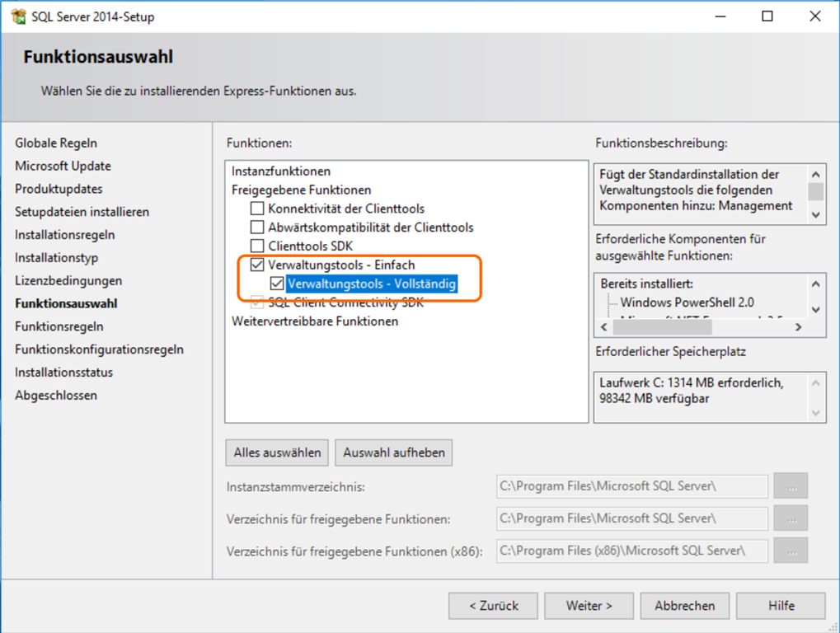Select Instanzfunktionen in the feature tree
Screen dimensions: 840x633
281,171
